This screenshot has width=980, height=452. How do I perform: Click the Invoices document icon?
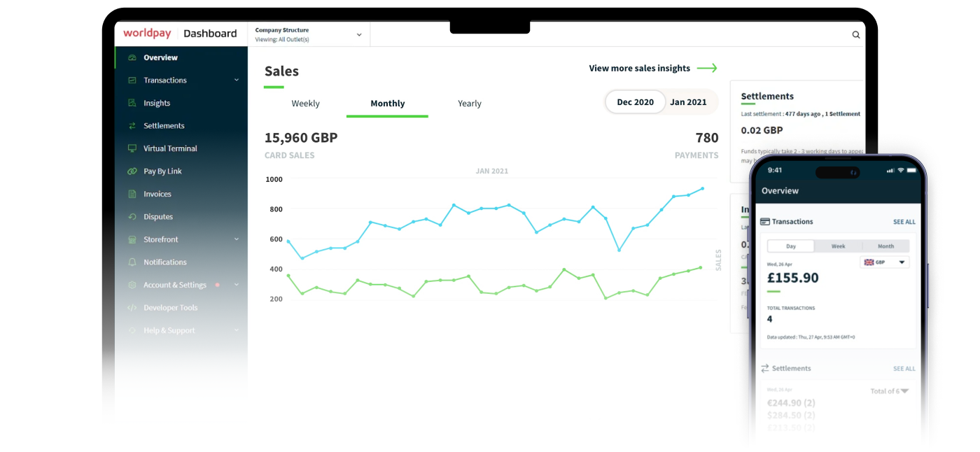[x=132, y=194]
